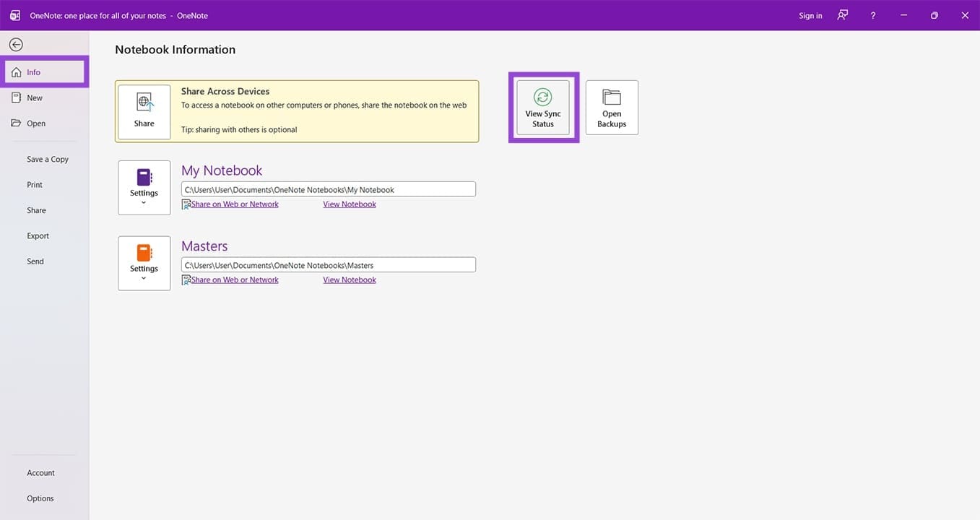Open Backups from the backup icon
This screenshot has width=980, height=520.
[611, 106]
